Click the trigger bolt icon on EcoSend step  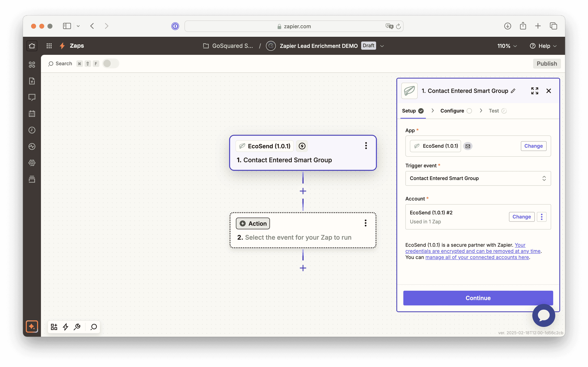pyautogui.click(x=302, y=146)
